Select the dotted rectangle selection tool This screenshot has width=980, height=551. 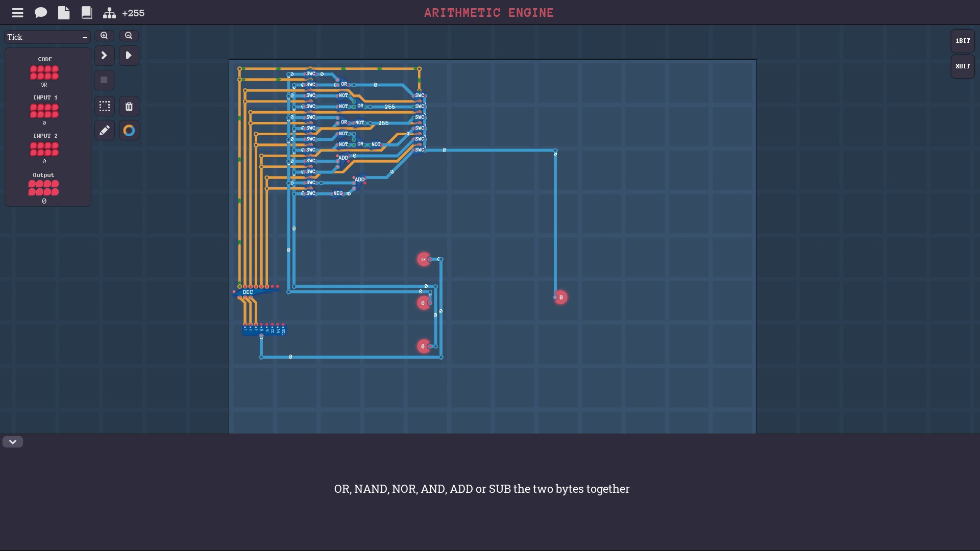coord(105,106)
